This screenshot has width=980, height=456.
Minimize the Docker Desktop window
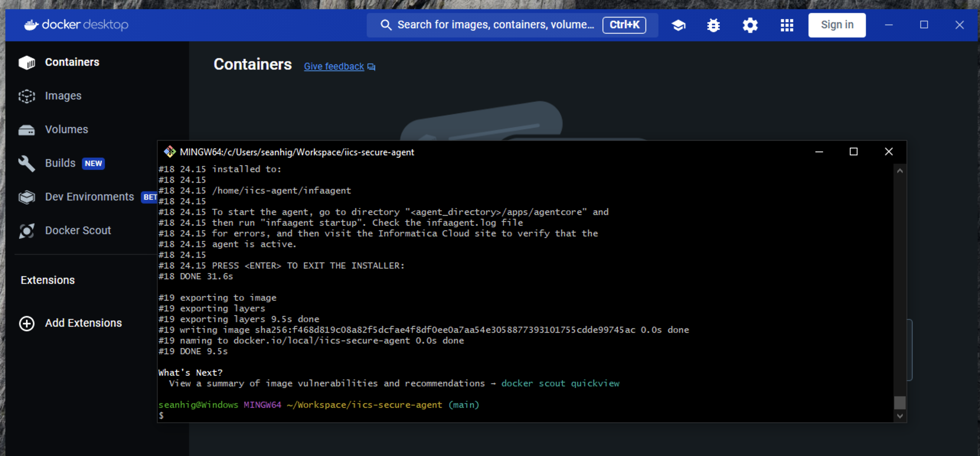click(x=889, y=25)
